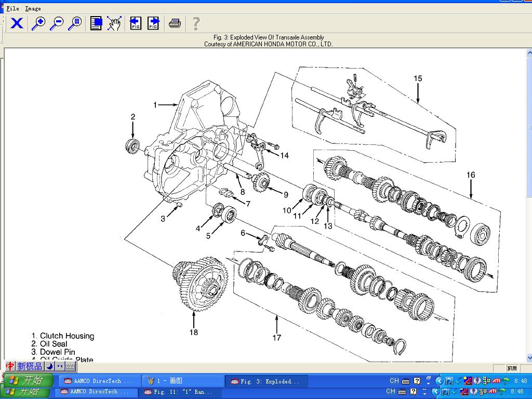
Task: Toggle the IME punctuation mode button
Action: [x=60, y=366]
